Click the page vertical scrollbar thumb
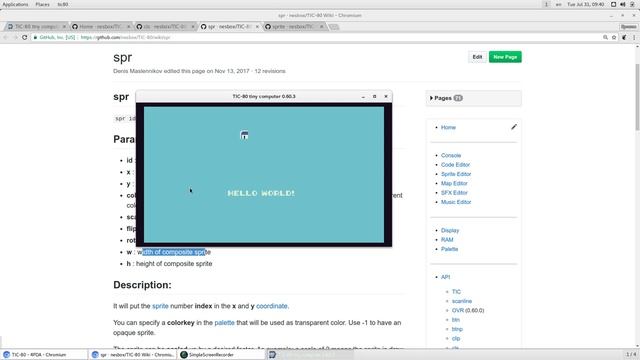 [637, 97]
